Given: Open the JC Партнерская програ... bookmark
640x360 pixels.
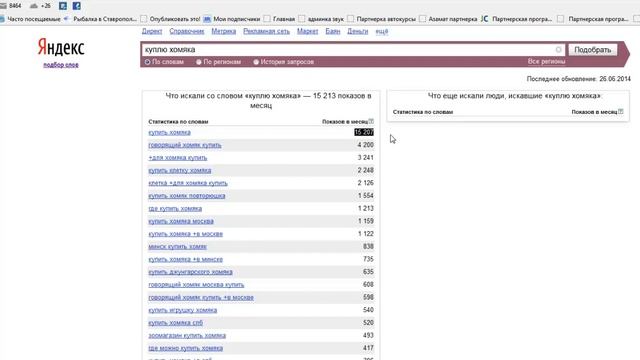Looking at the screenshot, I should 516,19.
